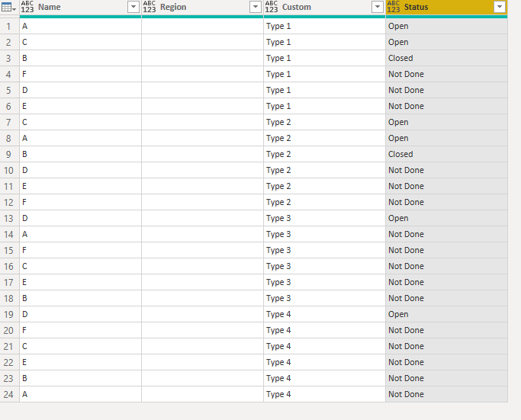Click 'Type 2' cell in row 11
The image size is (521, 420).
click(x=324, y=186)
